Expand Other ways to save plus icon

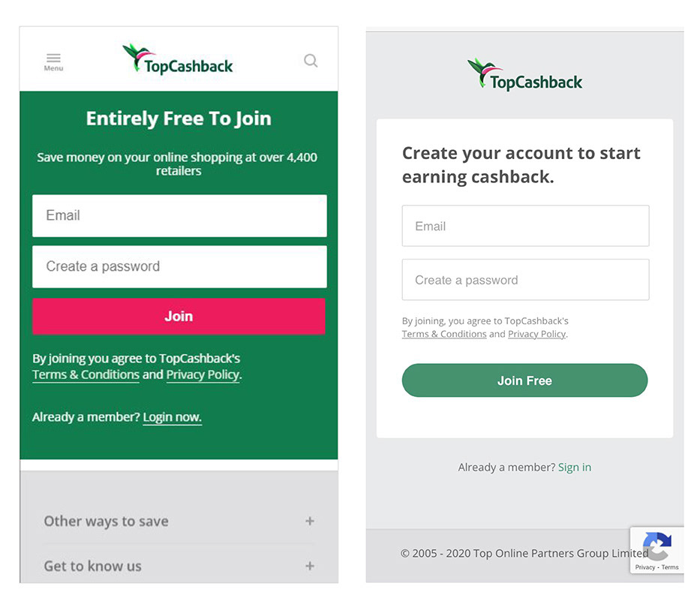pos(310,521)
